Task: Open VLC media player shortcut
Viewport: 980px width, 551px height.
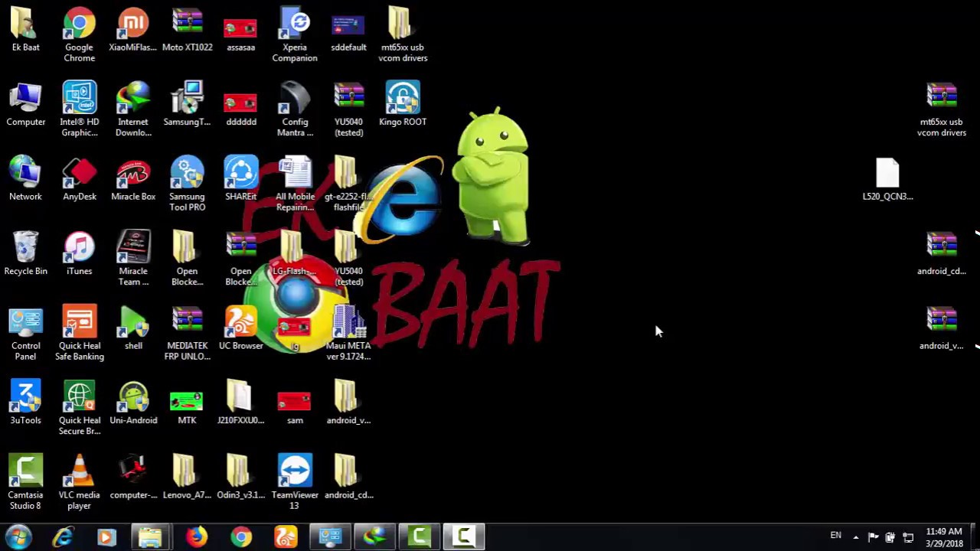Action: (80, 482)
